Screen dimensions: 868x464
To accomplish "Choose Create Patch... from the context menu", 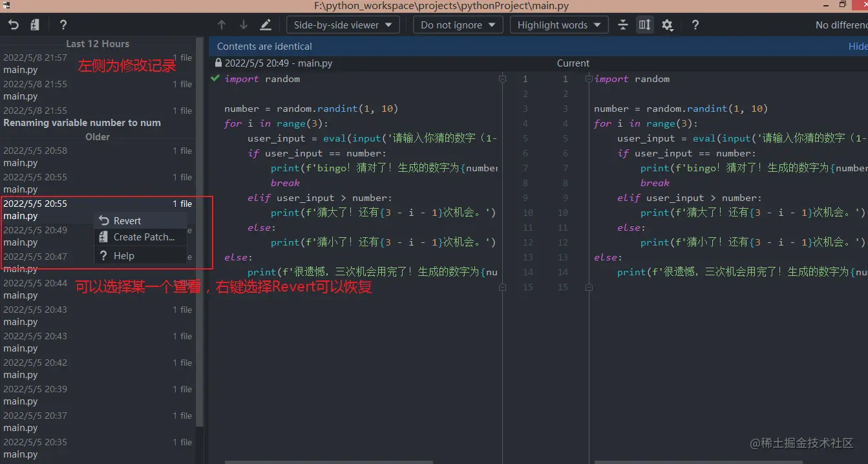I will coord(141,237).
